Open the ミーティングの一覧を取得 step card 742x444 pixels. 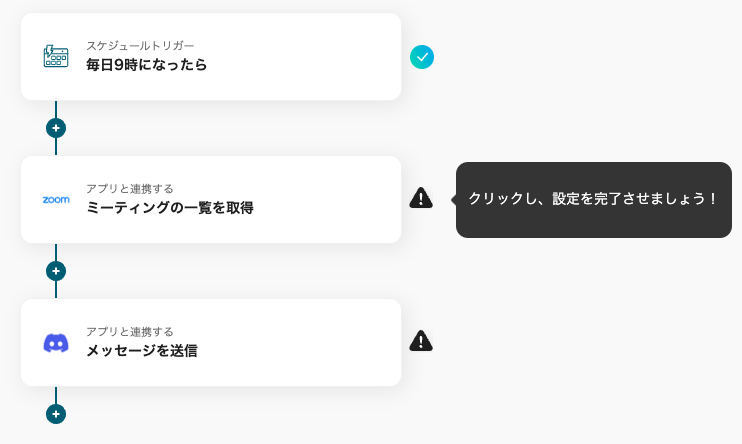211,199
